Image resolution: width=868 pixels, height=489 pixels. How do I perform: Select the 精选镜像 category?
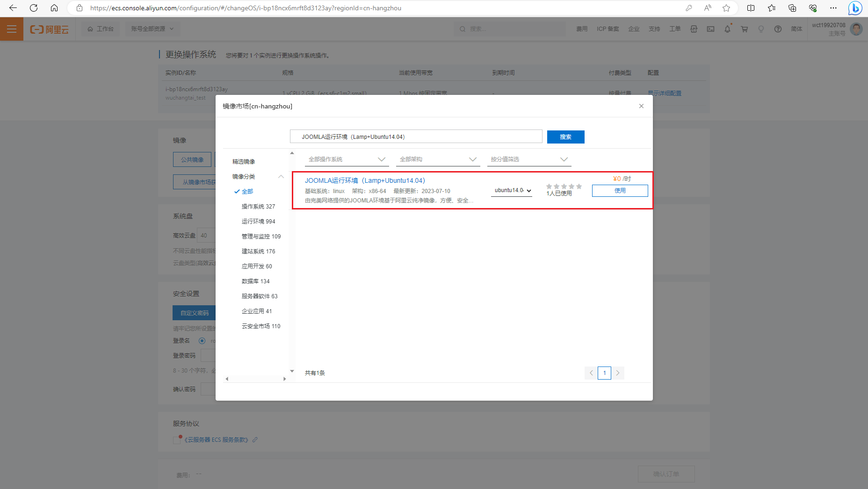point(244,161)
